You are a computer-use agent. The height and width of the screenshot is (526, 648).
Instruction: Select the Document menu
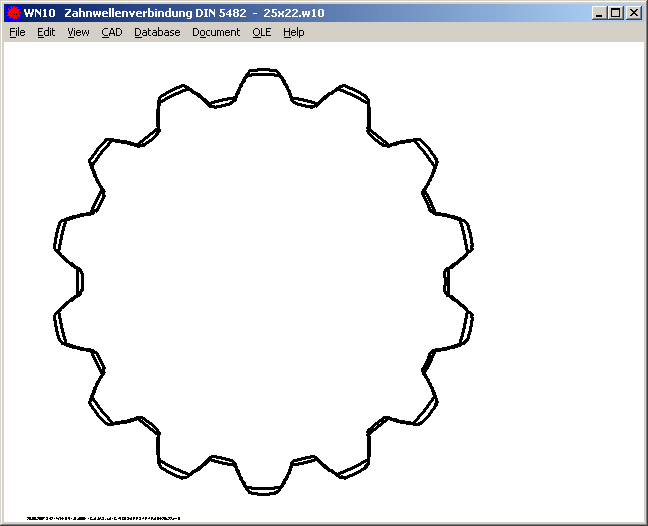tap(216, 32)
